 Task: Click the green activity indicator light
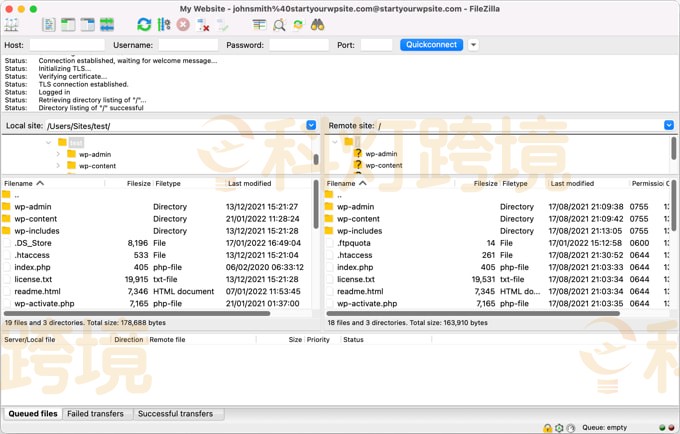tap(662, 428)
